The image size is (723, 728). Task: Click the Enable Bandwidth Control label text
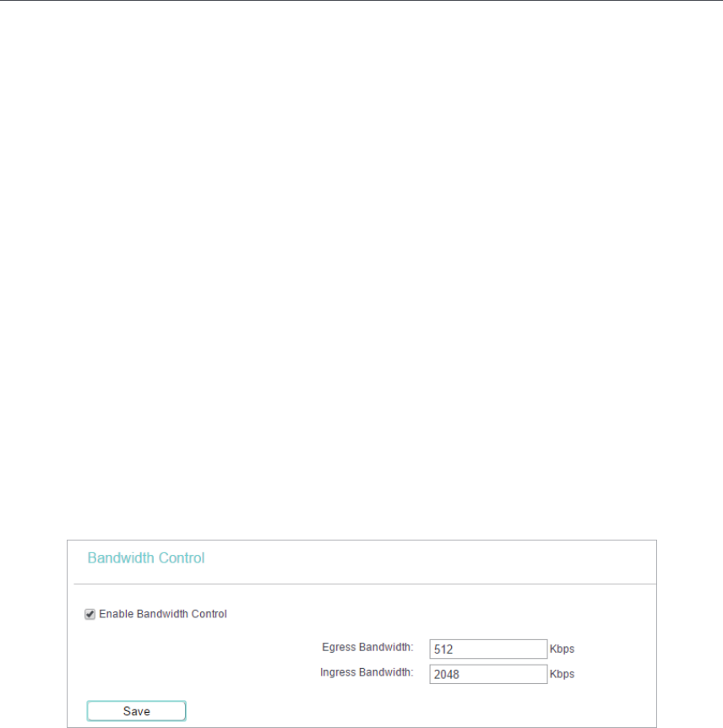click(x=163, y=614)
